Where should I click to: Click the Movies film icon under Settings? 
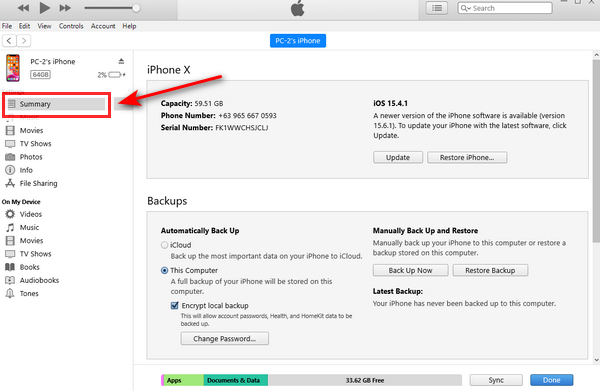tap(10, 130)
